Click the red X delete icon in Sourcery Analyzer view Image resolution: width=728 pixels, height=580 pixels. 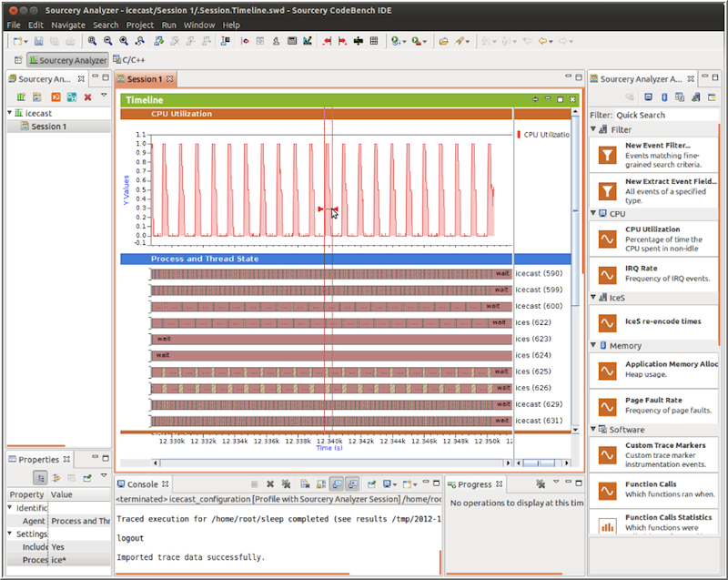tap(87, 97)
